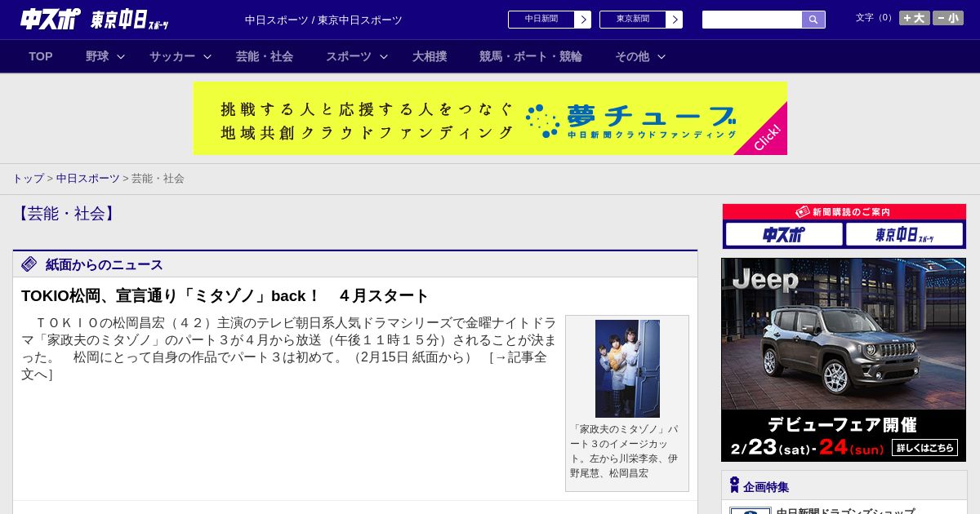The image size is (980, 514).
Task: Expand the chevron next to 野球
Action: 121,57
